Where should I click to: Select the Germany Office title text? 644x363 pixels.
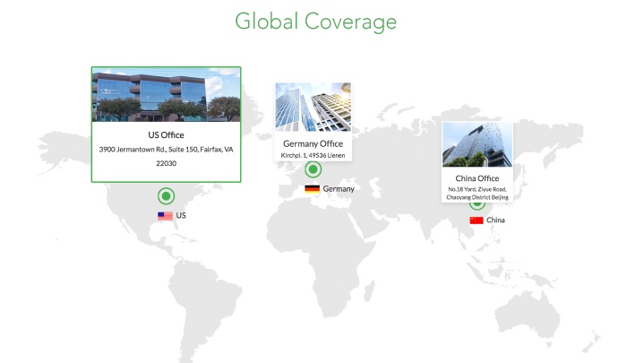pos(313,143)
